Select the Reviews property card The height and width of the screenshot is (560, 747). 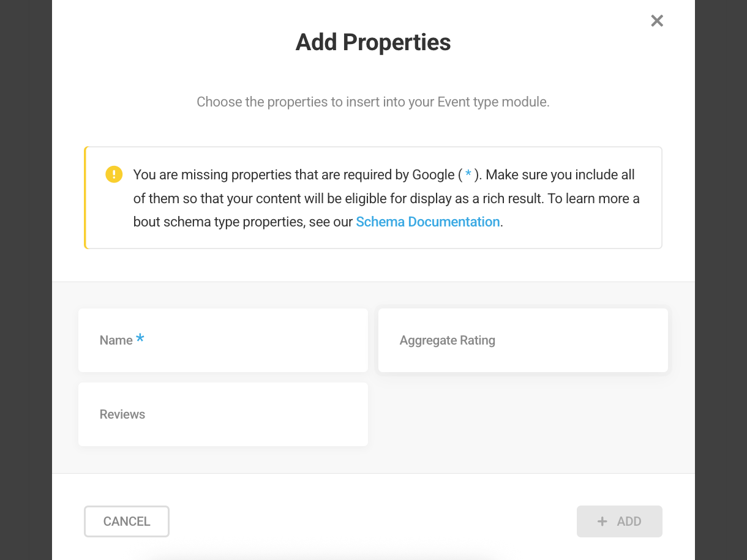pos(223,414)
